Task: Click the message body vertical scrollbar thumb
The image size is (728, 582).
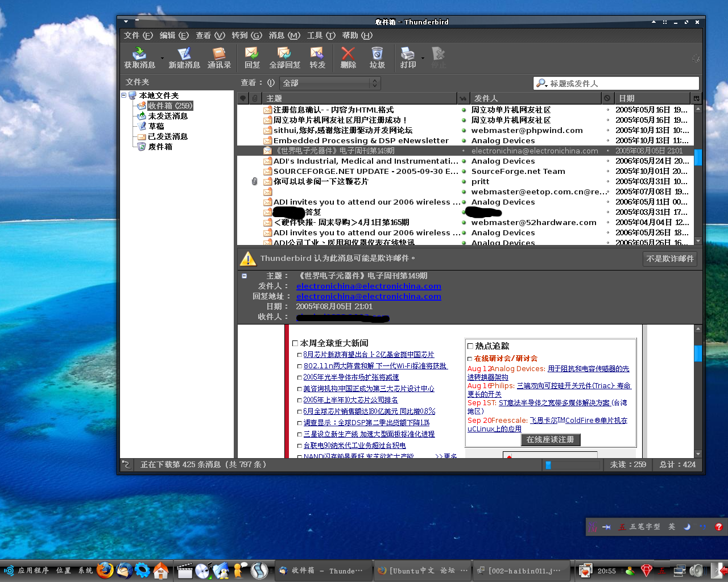Action: click(x=698, y=353)
